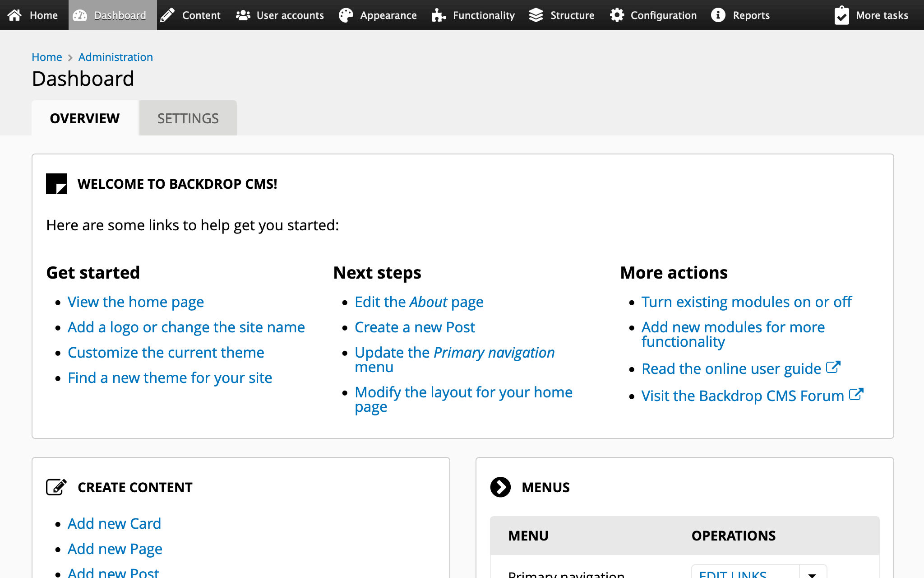
Task: Switch to the Settings tab
Action: click(x=188, y=118)
